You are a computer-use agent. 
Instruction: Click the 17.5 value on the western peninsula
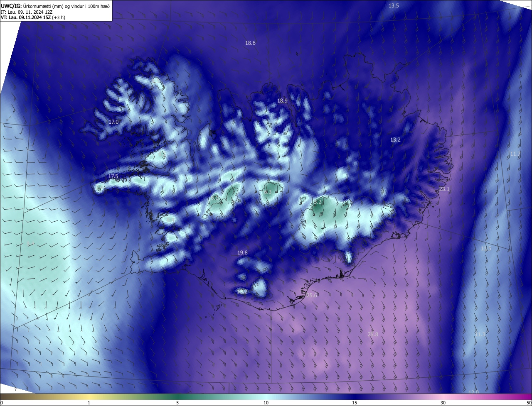tap(113, 176)
